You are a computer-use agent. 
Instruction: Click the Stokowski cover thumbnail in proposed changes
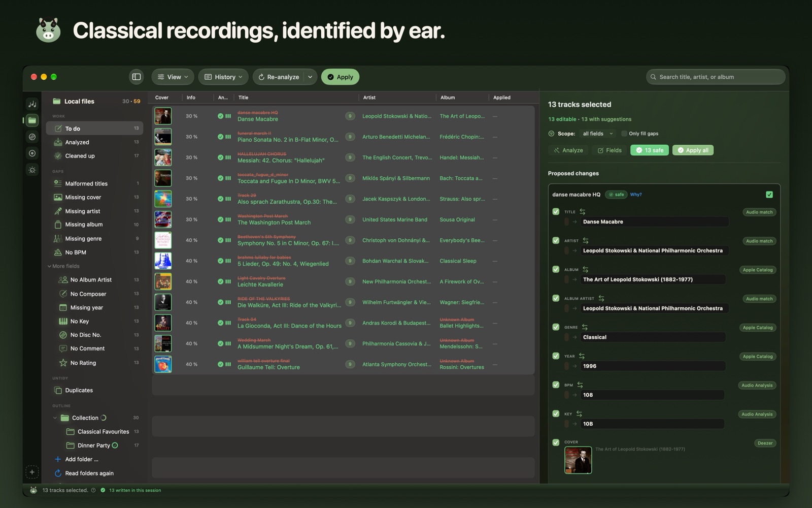tap(578, 460)
